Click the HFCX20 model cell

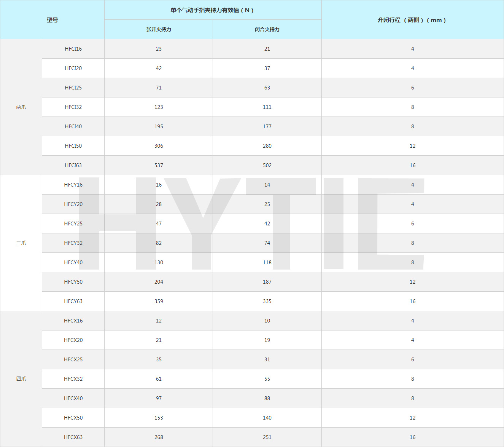pos(73,340)
